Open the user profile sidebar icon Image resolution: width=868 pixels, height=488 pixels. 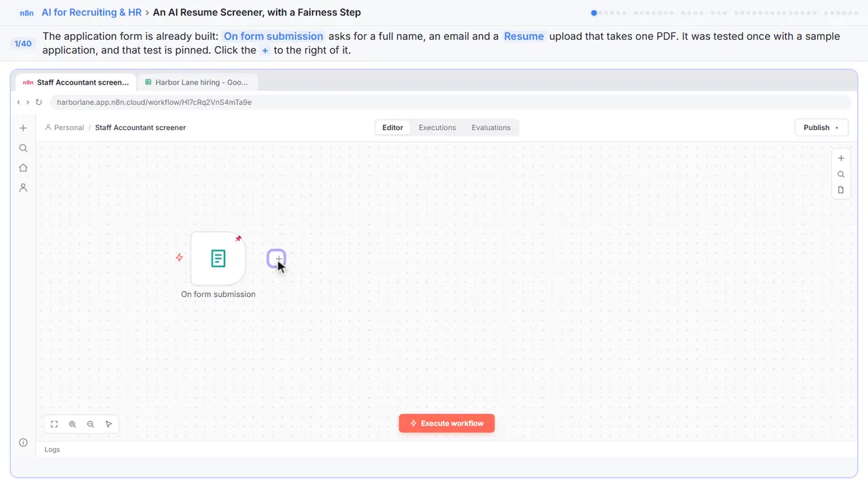click(x=23, y=188)
